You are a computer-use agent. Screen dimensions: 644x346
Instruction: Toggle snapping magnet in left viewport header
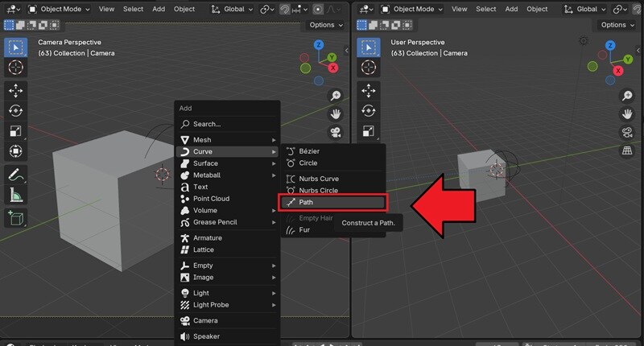tap(285, 9)
